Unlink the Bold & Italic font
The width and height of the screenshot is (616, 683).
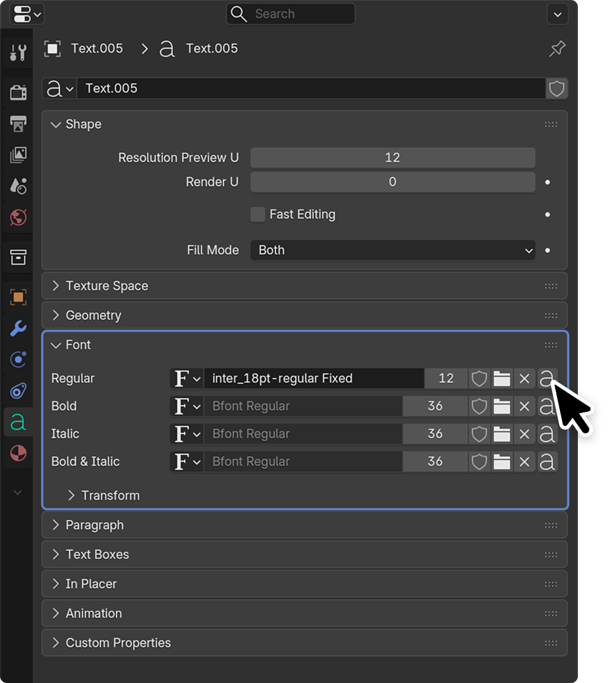tap(524, 462)
